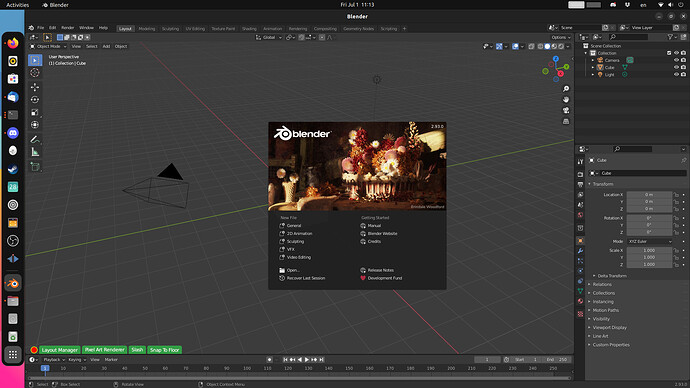The height and width of the screenshot is (388, 690).
Task: Click the Pixel Art Renderer button
Action: point(105,350)
